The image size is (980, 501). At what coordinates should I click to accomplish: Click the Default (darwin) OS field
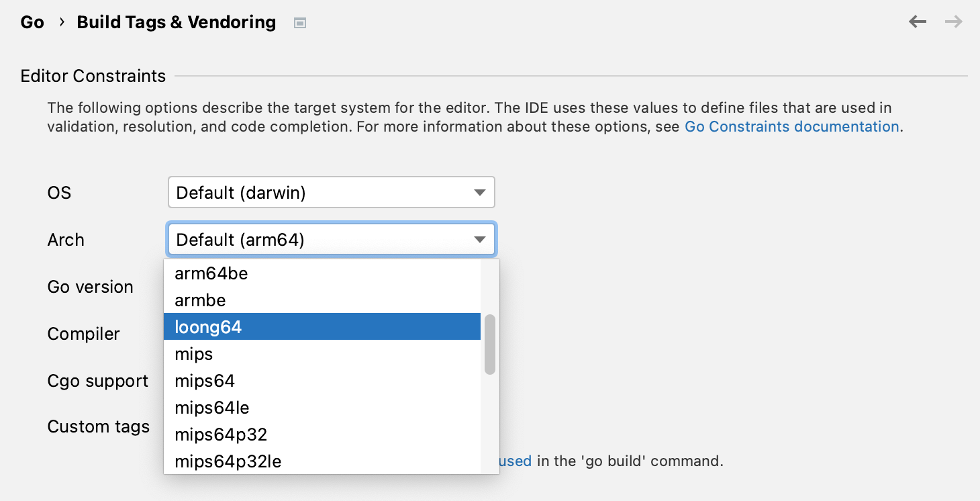(x=322, y=193)
